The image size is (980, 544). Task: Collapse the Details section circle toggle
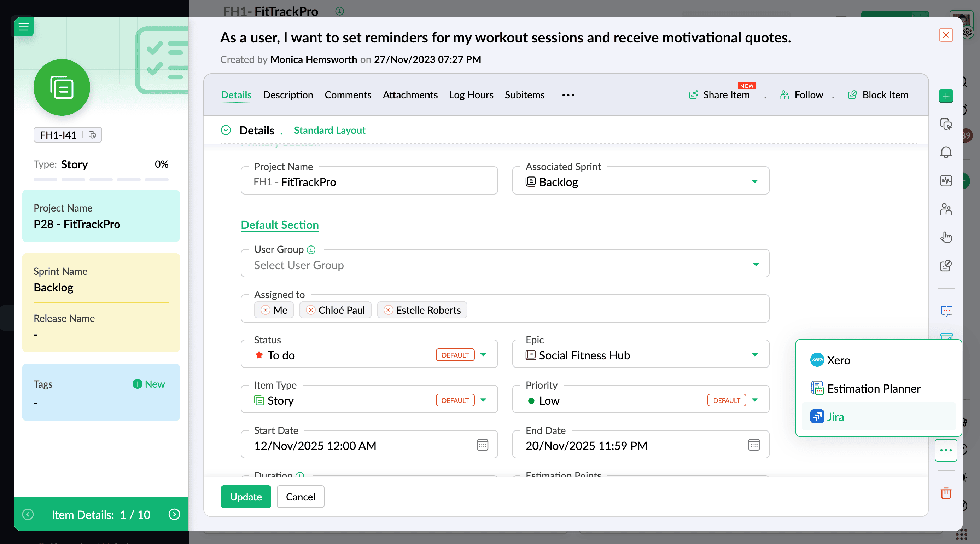click(x=226, y=130)
